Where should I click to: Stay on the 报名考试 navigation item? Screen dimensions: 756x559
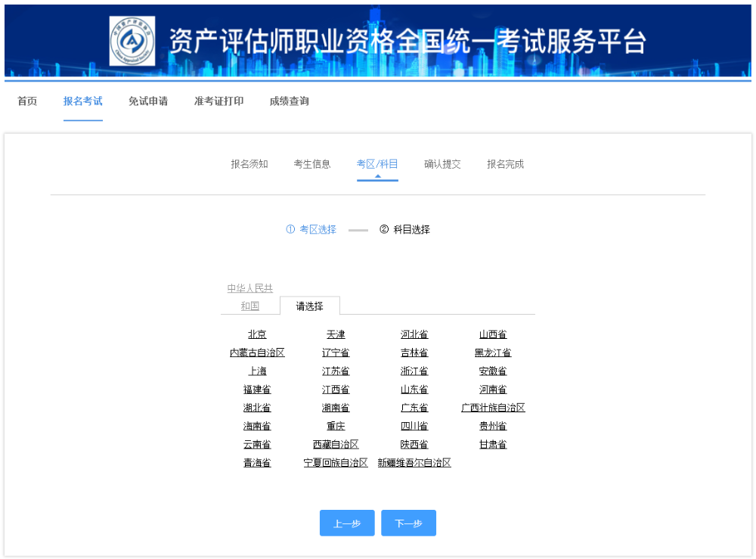pyautogui.click(x=83, y=101)
